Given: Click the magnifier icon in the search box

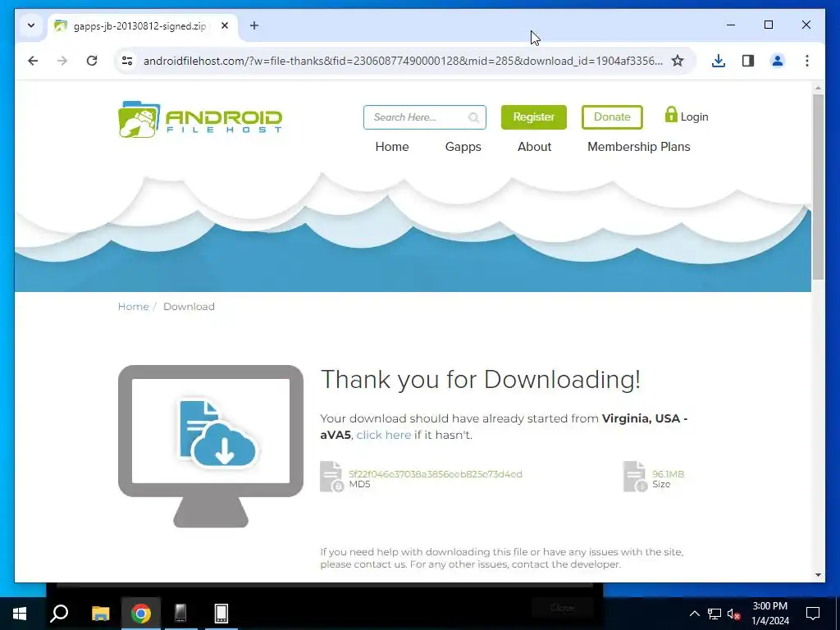Looking at the screenshot, I should coord(473,117).
